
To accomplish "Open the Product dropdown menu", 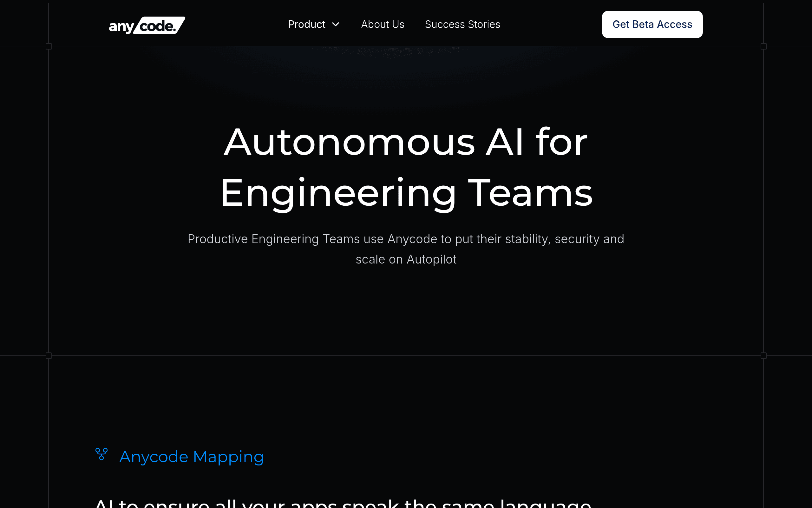I will coord(314,24).
